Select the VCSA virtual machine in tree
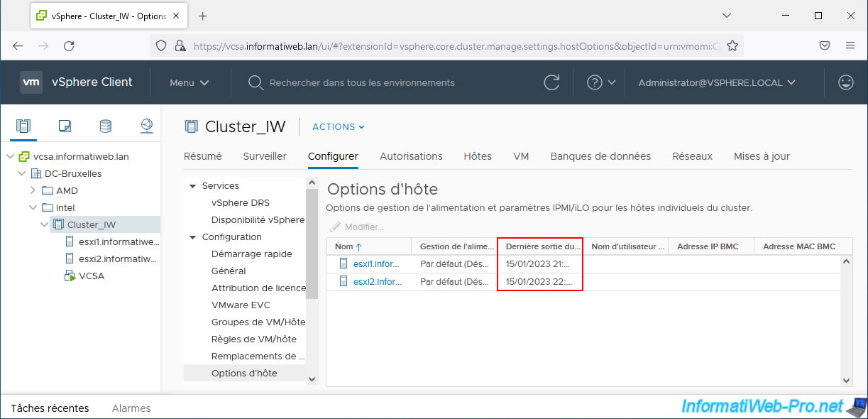This screenshot has height=419, width=868. (x=92, y=276)
